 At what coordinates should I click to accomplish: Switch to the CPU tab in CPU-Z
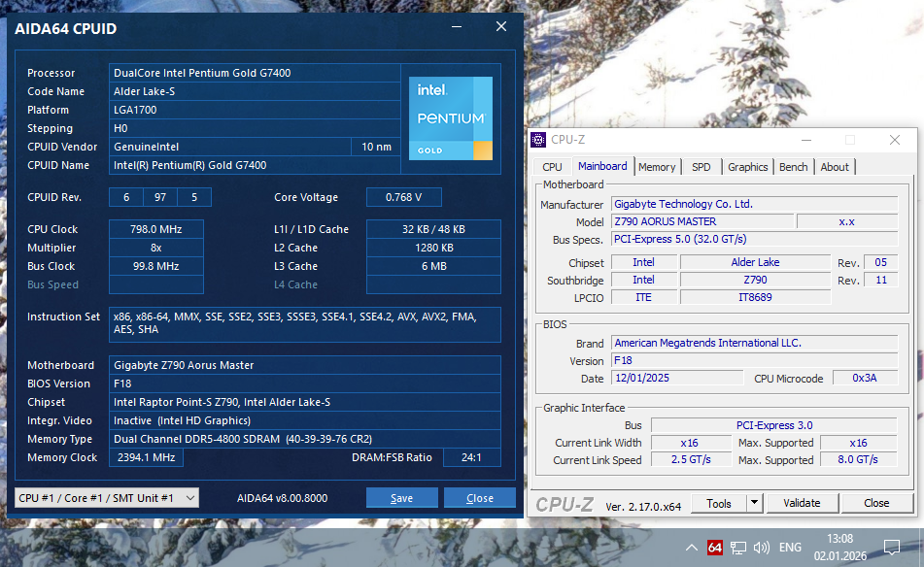552,167
